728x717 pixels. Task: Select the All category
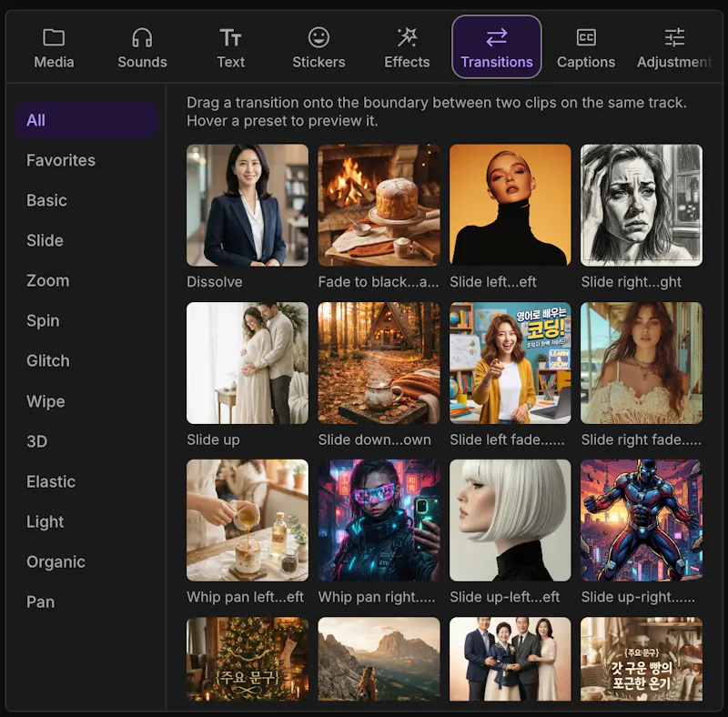point(86,120)
